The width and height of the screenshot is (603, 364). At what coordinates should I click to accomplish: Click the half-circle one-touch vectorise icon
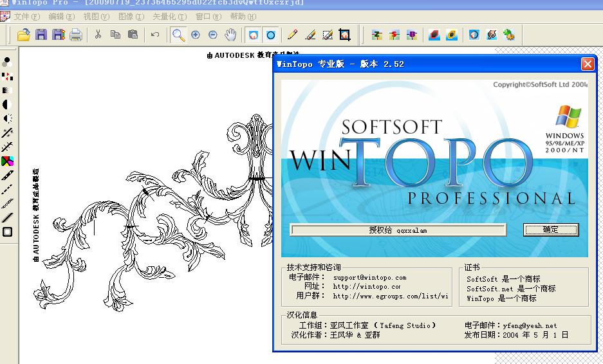tap(474, 35)
